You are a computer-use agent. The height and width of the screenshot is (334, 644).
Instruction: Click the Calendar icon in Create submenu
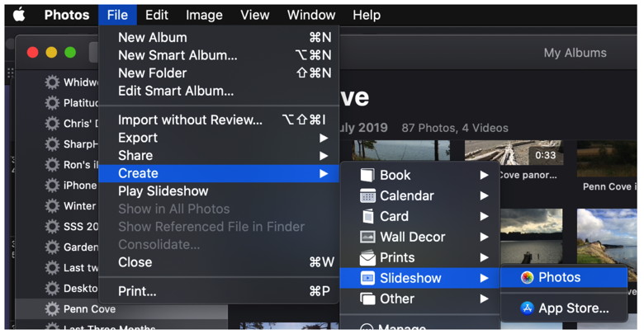[x=367, y=195]
